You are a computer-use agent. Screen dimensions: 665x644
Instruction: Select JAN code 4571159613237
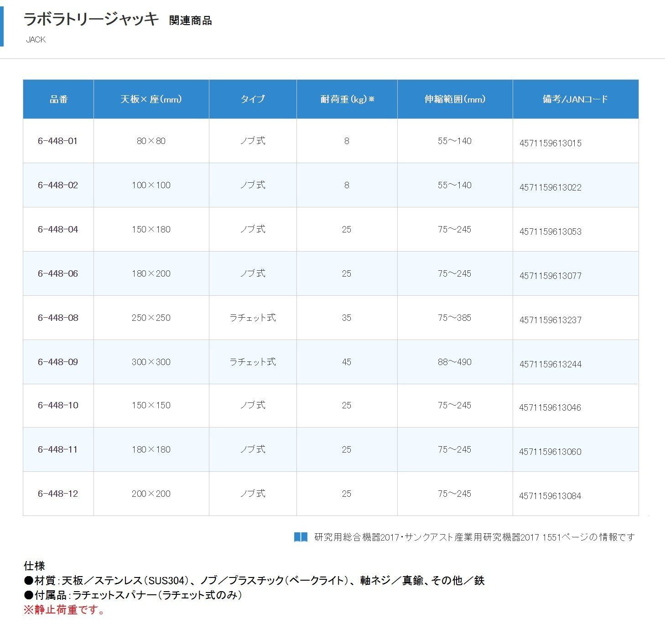click(551, 320)
